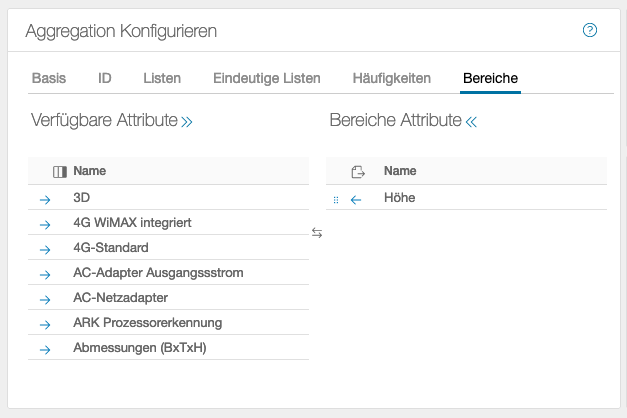Click the add arrow next to 3D
This screenshot has height=418, width=627.
(45, 199)
